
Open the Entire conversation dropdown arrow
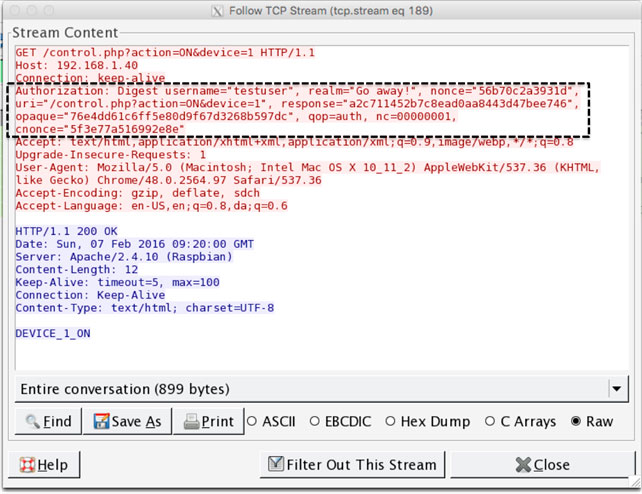(x=617, y=389)
